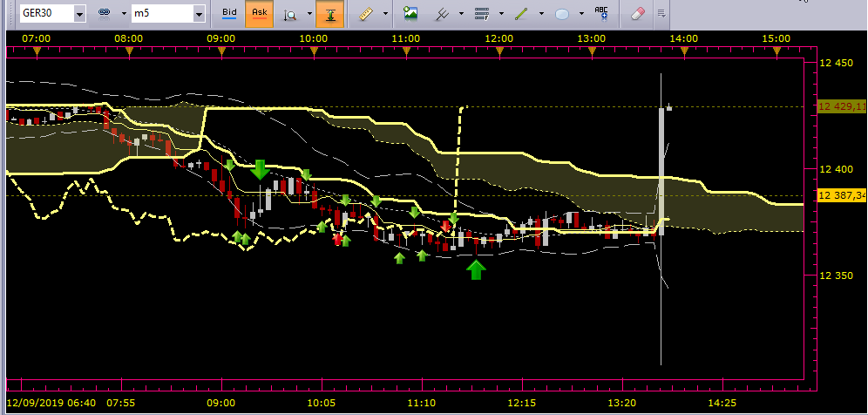Click the large green down arrow signal
This screenshot has width=868, height=415.
[x=260, y=169]
